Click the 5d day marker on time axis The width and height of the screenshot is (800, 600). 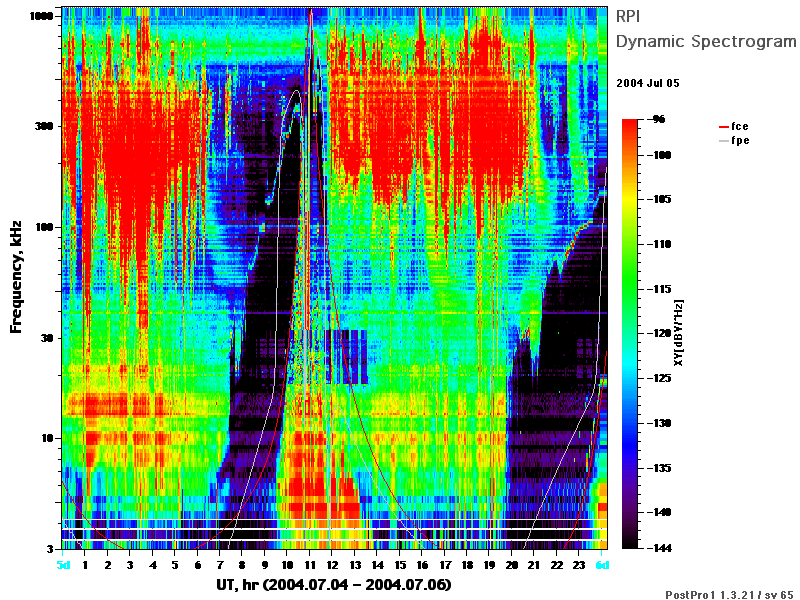click(x=63, y=565)
